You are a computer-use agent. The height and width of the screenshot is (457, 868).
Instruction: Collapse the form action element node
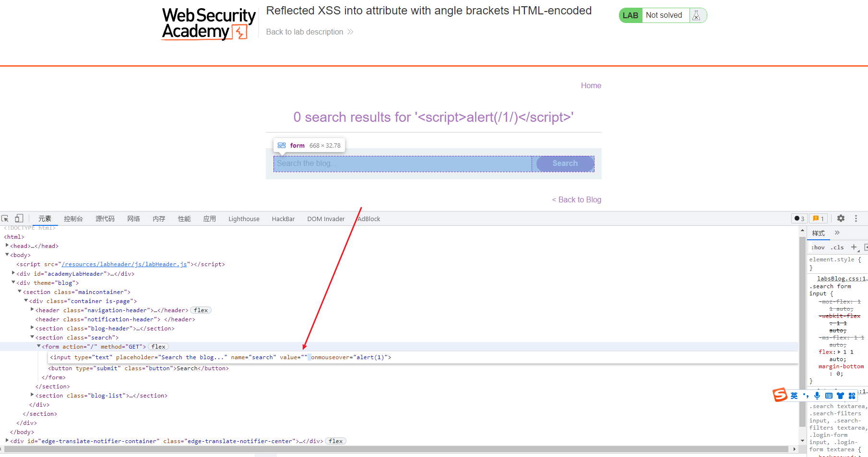39,346
